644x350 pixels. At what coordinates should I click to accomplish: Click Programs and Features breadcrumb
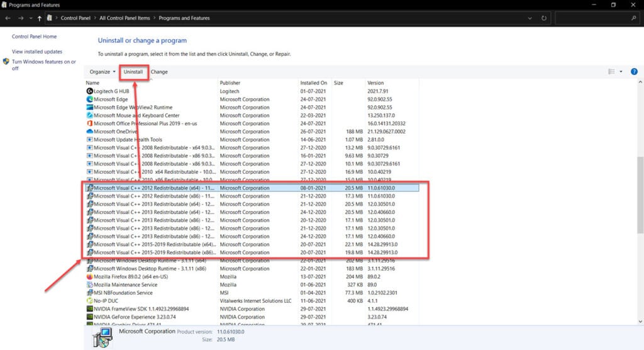pyautogui.click(x=184, y=18)
